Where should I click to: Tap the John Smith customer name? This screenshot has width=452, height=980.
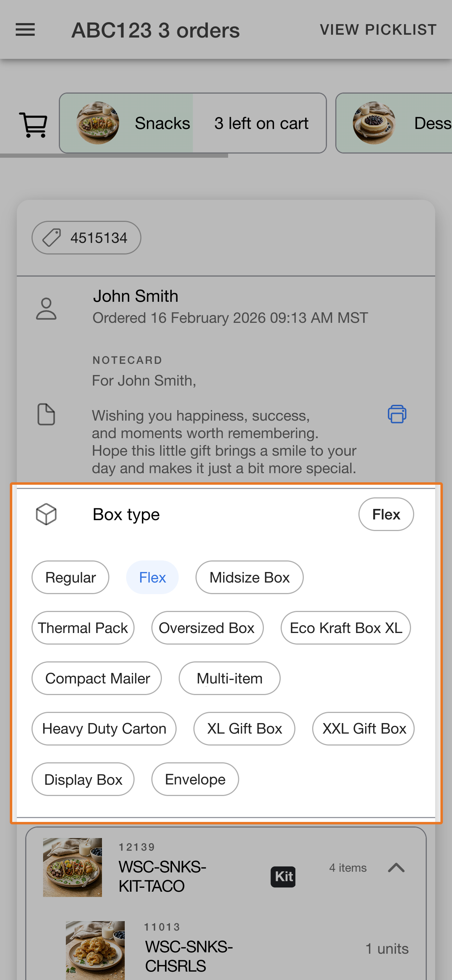(x=136, y=296)
